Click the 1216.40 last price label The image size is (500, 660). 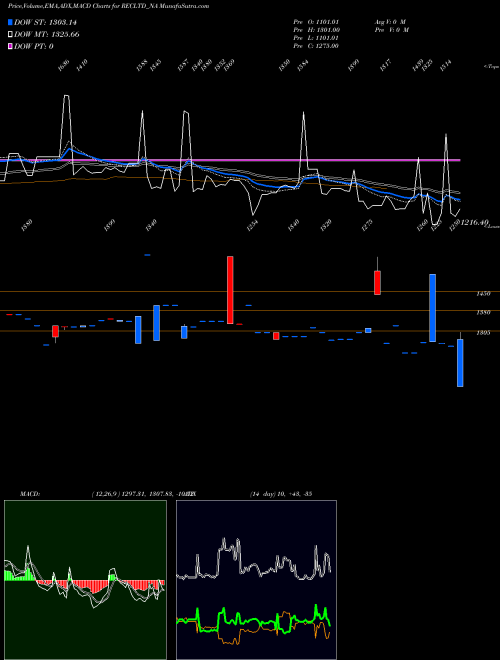click(x=474, y=222)
